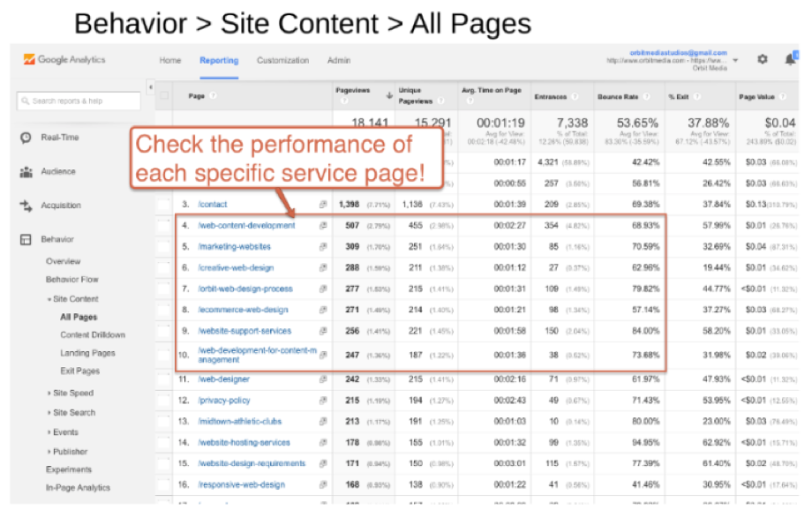
Task: Sort by Page Value column header
Action: 756,97
